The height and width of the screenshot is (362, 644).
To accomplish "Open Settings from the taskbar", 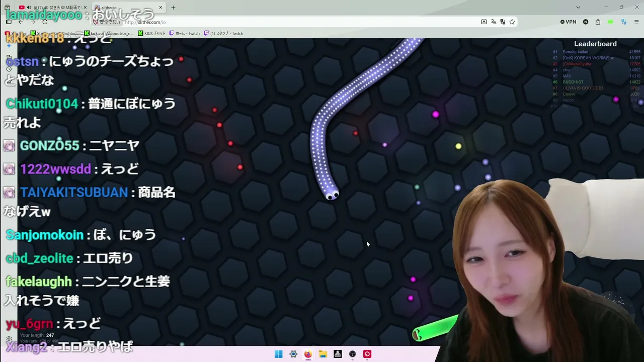I will click(x=293, y=354).
